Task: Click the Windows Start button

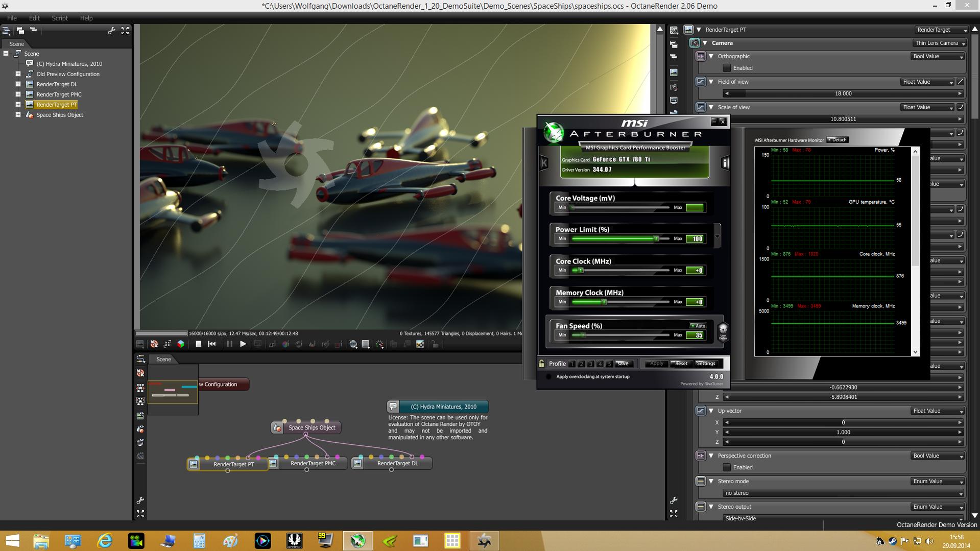Action: [12, 540]
